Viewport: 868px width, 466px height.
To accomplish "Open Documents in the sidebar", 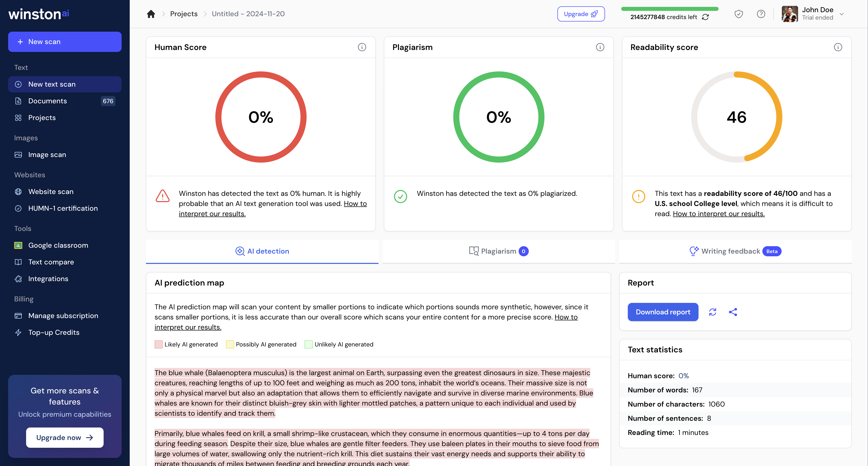I will pos(47,101).
